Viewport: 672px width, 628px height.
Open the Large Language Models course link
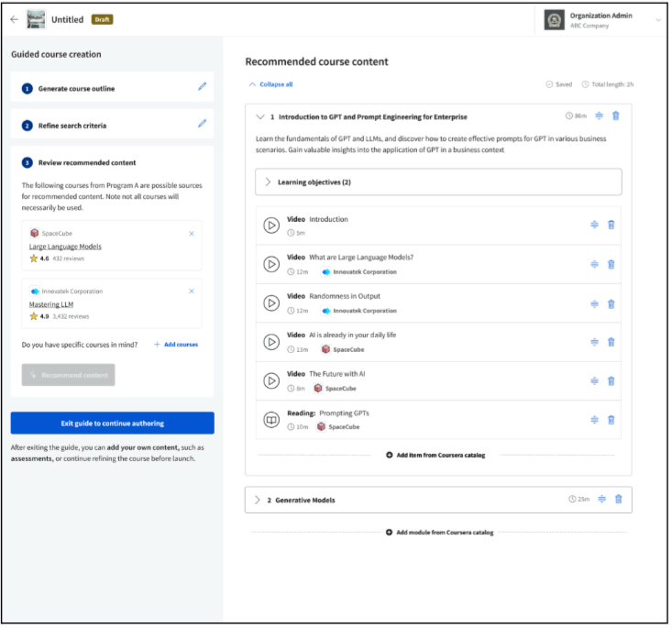(65, 247)
